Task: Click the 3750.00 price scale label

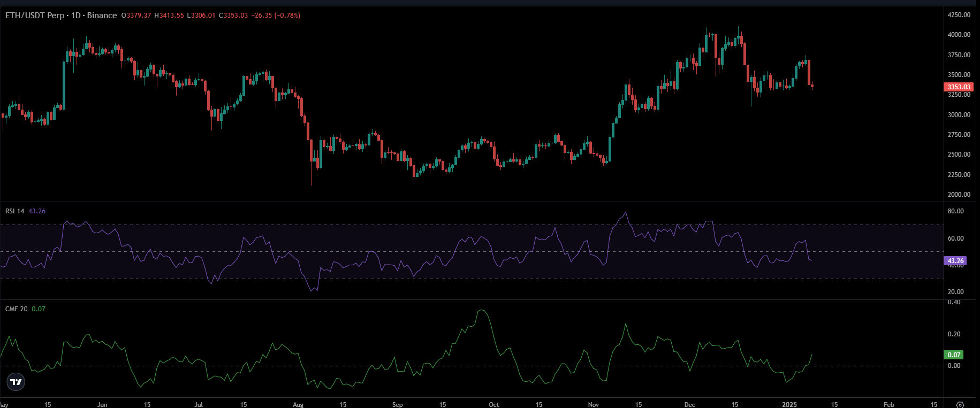Action: point(959,55)
